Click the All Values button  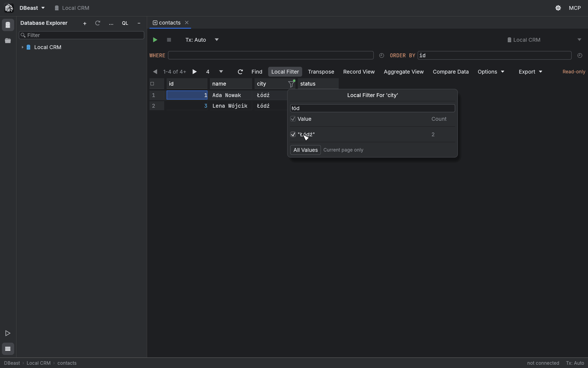305,150
